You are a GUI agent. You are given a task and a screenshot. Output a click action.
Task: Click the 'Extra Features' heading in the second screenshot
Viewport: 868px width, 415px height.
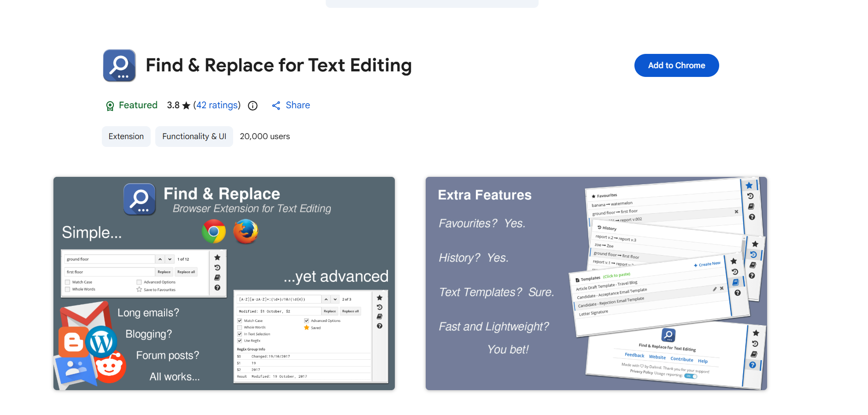(x=485, y=195)
